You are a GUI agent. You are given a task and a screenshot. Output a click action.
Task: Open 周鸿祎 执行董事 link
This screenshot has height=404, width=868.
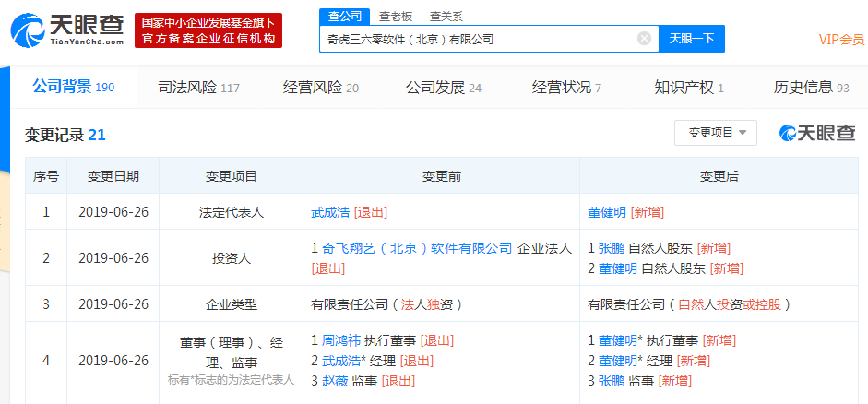341,340
